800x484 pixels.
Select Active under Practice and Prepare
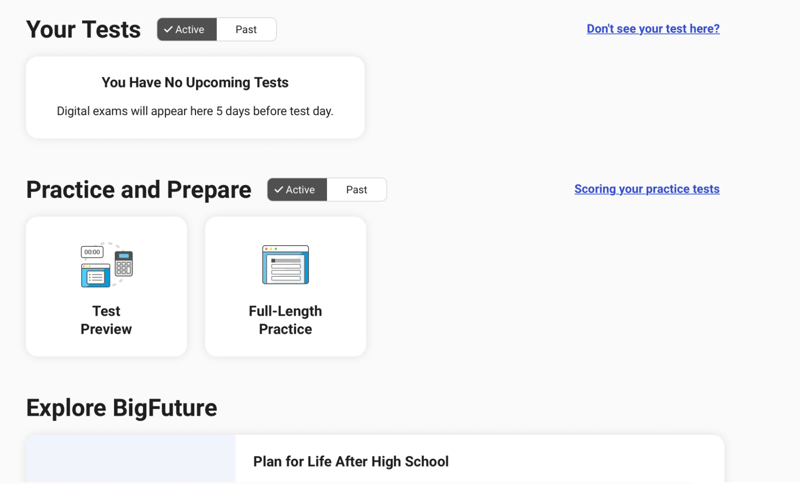[297, 190]
